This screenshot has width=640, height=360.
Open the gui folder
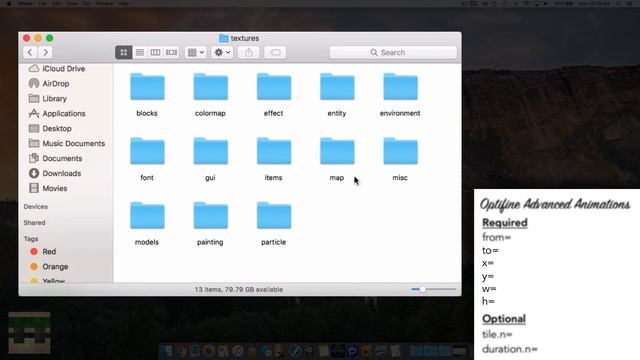pos(210,151)
